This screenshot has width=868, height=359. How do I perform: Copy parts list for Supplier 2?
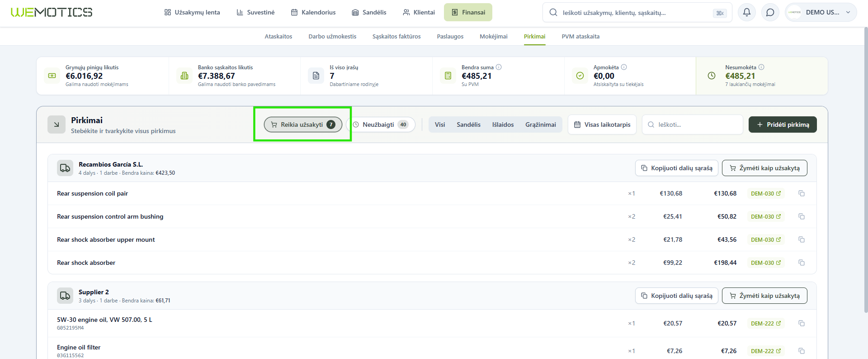677,296
